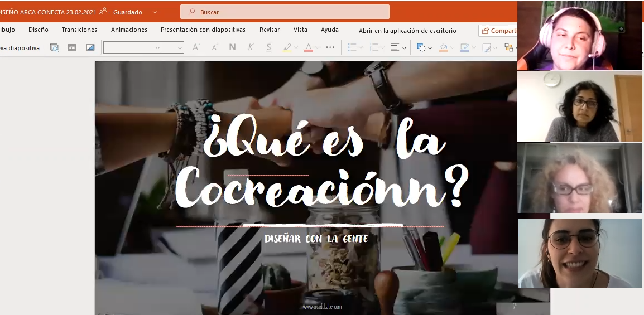Decrease font size with the smaller A
This screenshot has width=644, height=315.
[214, 47]
